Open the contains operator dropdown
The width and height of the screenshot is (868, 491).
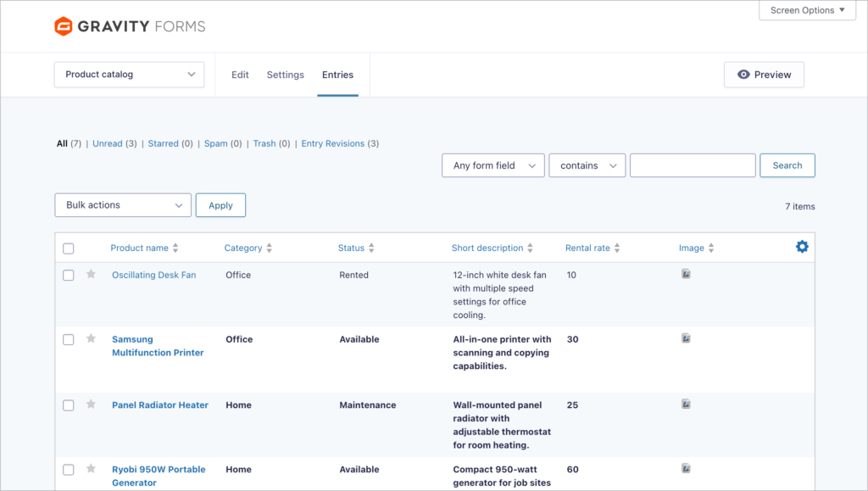click(x=587, y=165)
